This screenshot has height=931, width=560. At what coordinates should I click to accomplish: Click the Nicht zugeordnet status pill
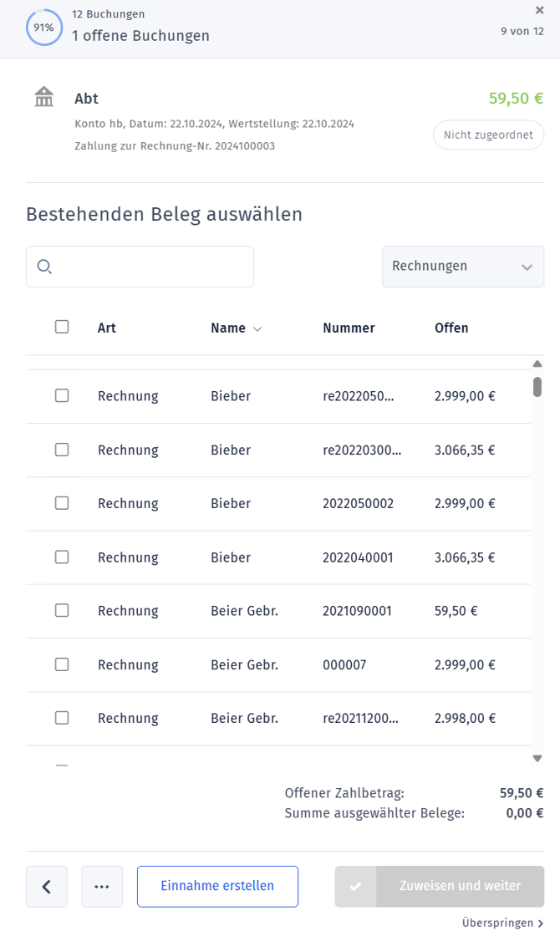tap(488, 135)
